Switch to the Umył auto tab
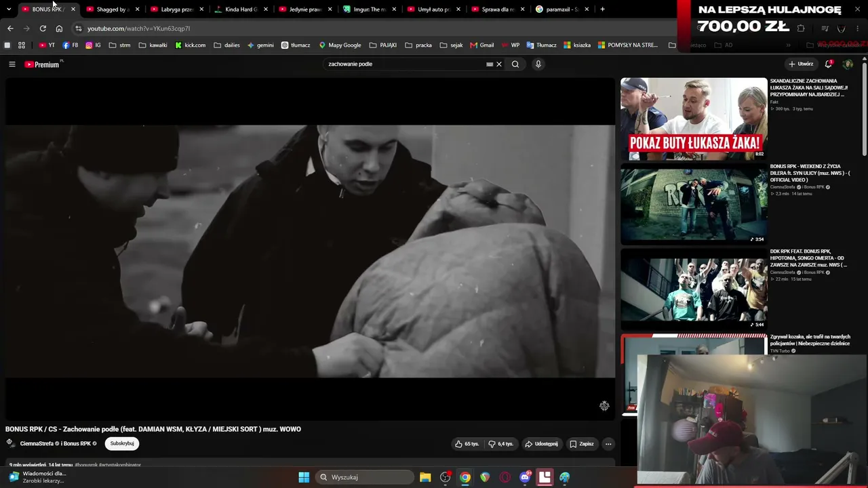The width and height of the screenshot is (868, 488). click(x=434, y=9)
